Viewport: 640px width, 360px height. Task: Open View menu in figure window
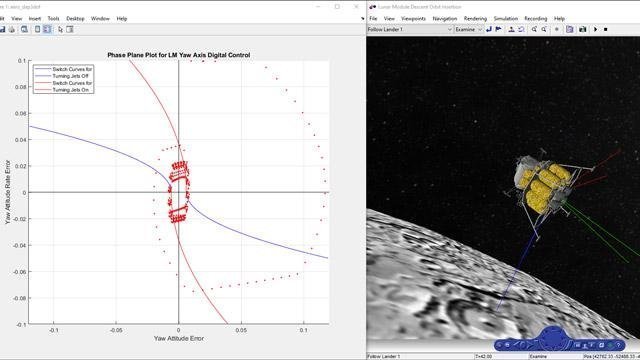click(17, 18)
